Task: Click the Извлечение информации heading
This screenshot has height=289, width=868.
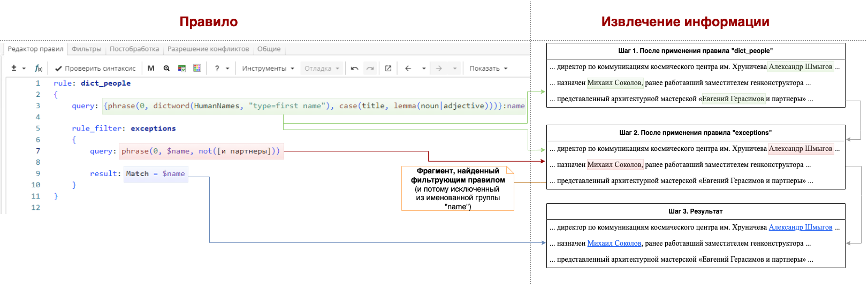Action: click(x=685, y=22)
